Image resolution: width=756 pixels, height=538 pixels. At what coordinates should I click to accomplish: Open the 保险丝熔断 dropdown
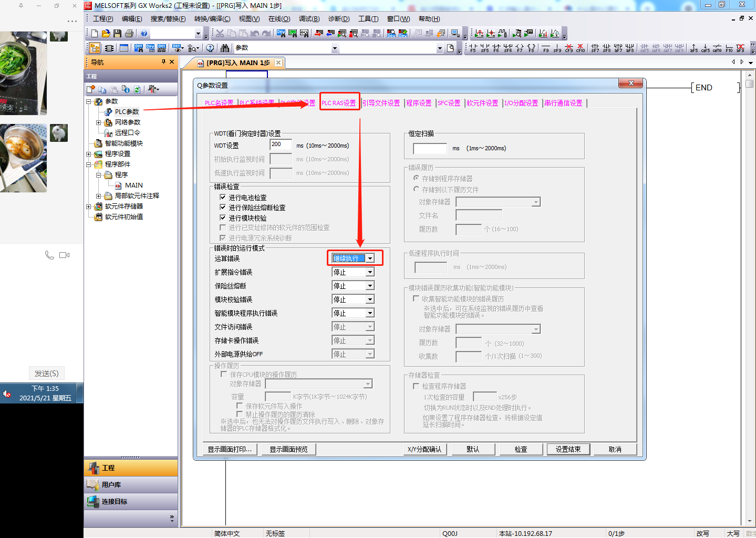click(x=370, y=286)
